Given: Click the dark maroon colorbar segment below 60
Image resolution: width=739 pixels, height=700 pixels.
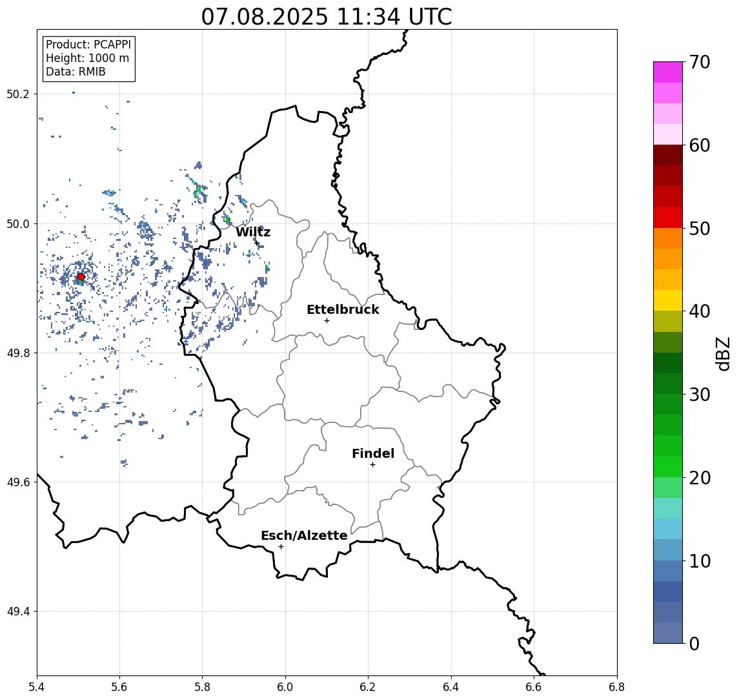Looking at the screenshot, I should (668, 155).
